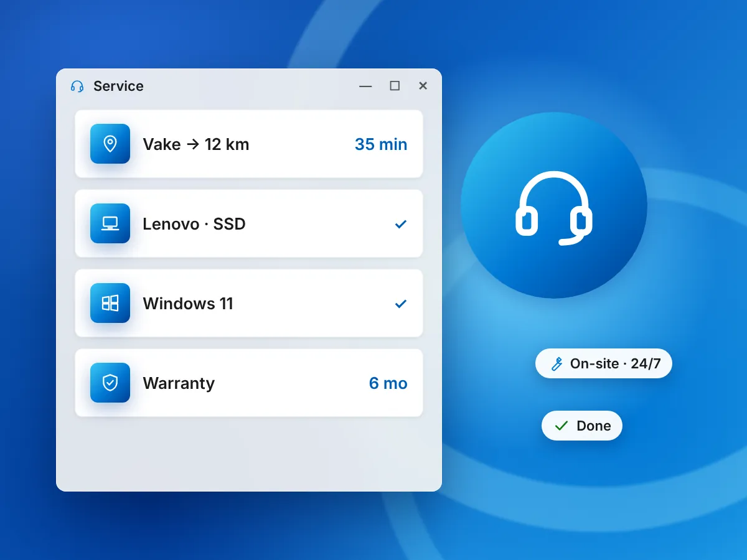Click the On-site 24/7 badge
Screen dimensions: 747x560
click(x=604, y=363)
